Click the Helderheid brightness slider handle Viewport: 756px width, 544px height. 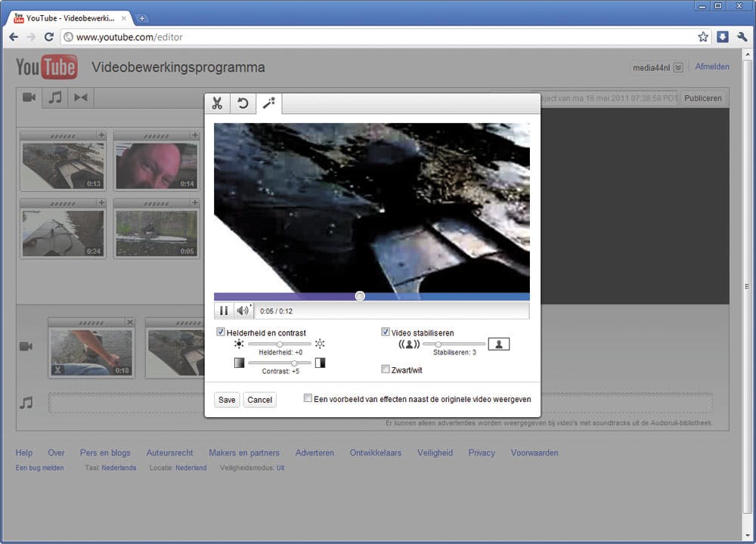[x=280, y=345]
